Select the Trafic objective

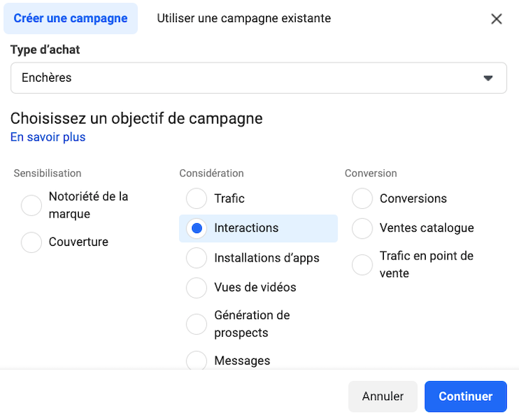tap(197, 198)
